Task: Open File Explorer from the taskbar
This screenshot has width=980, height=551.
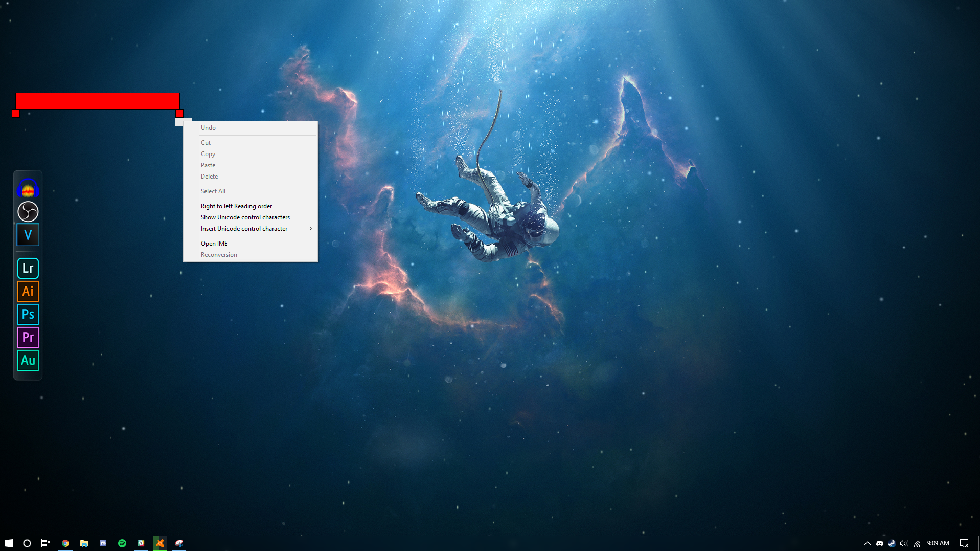Action: pyautogui.click(x=84, y=543)
